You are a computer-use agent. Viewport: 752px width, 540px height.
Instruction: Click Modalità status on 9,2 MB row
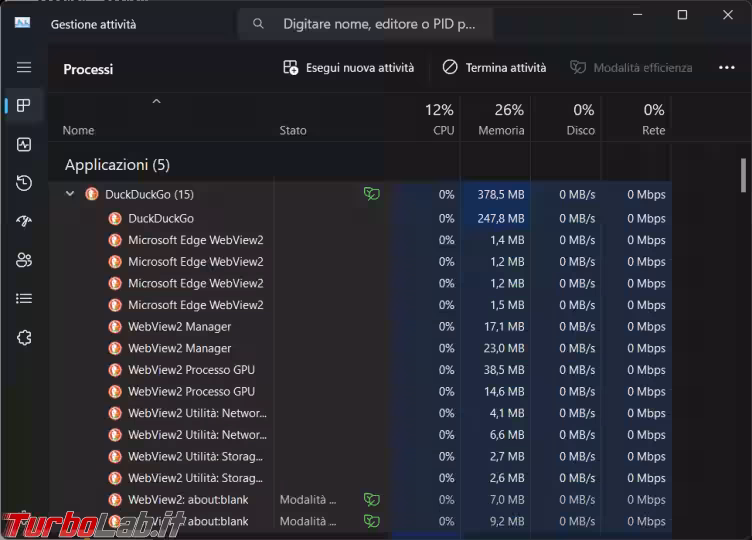pos(308,521)
